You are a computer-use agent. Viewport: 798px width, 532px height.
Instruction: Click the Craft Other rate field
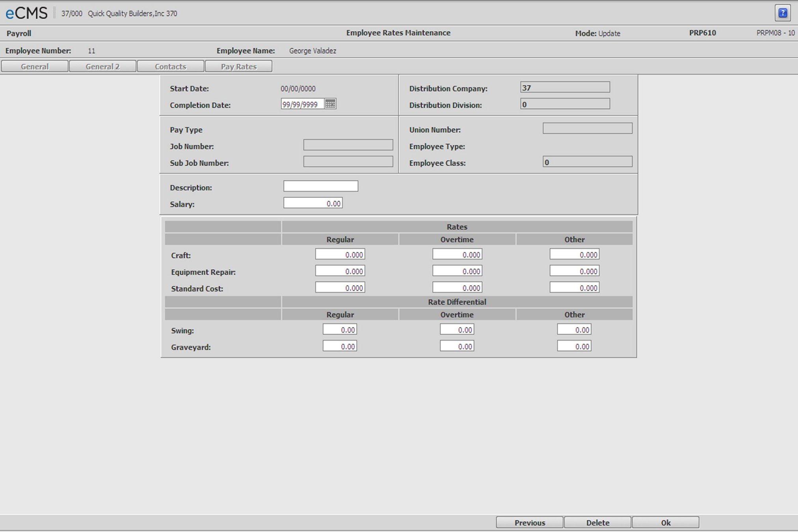point(575,254)
